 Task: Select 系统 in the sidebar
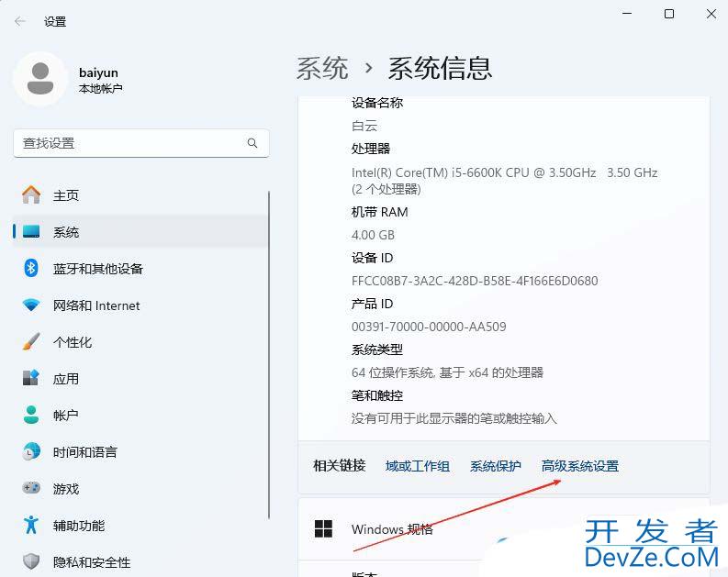click(x=140, y=231)
